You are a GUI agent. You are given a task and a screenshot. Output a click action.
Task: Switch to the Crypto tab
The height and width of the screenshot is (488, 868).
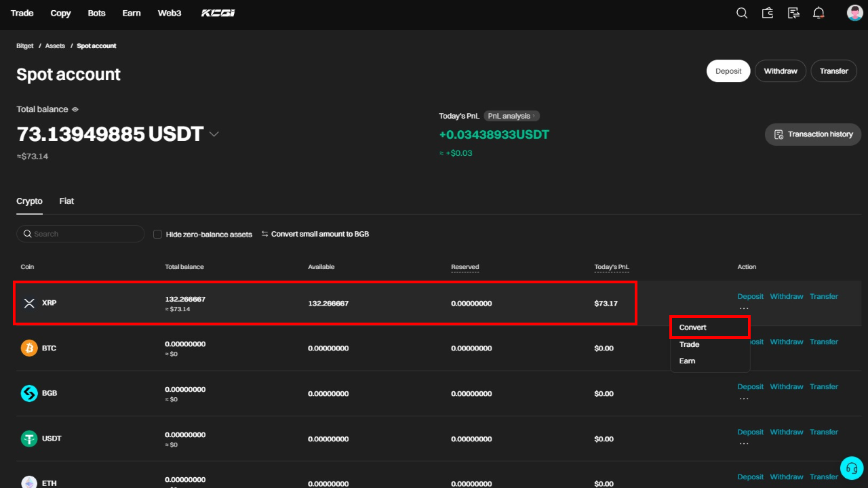29,201
